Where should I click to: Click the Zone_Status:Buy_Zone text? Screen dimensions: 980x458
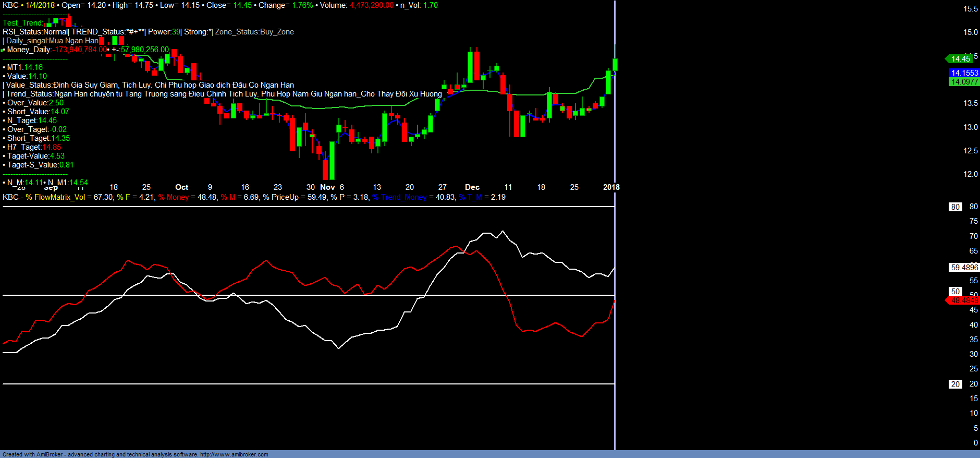tap(254, 32)
